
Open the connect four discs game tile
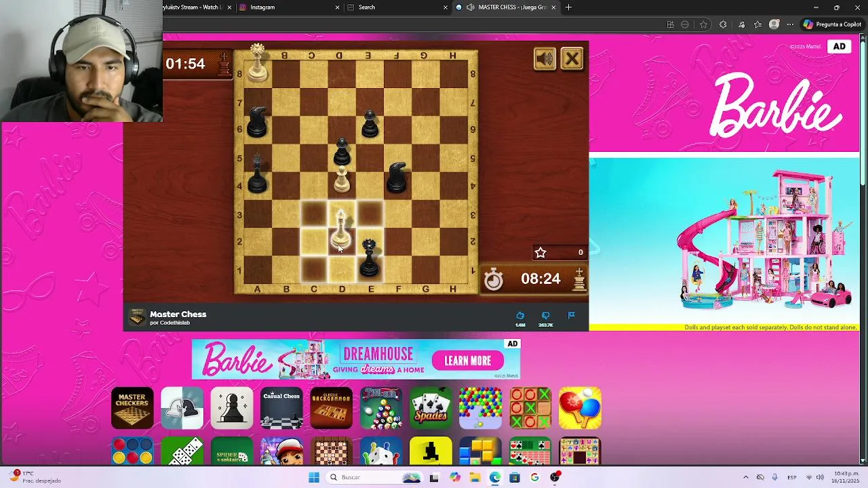pos(132,451)
